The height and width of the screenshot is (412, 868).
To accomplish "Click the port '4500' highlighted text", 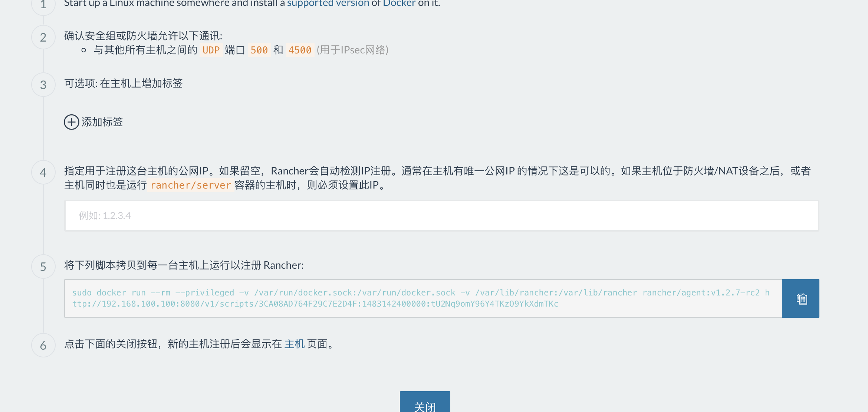I will click(299, 50).
